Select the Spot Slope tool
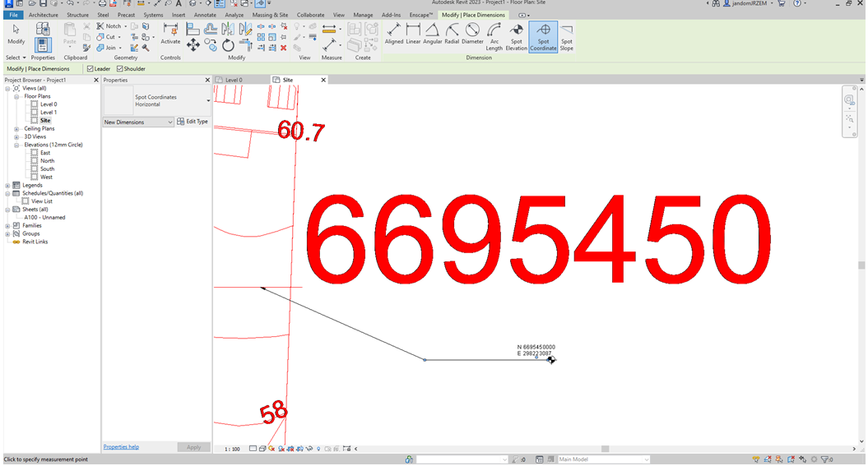 (566, 37)
